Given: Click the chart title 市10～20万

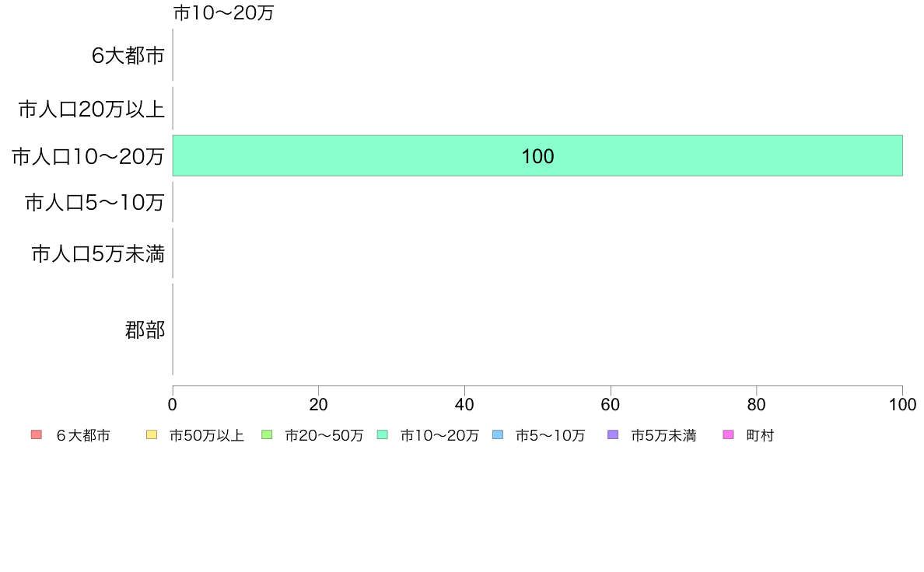Looking at the screenshot, I should coord(223,12).
